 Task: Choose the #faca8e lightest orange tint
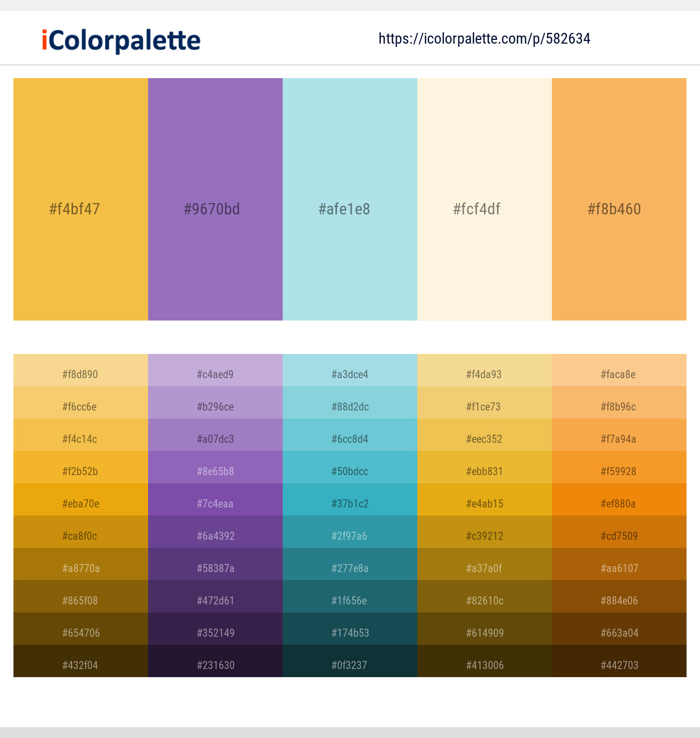[619, 370]
